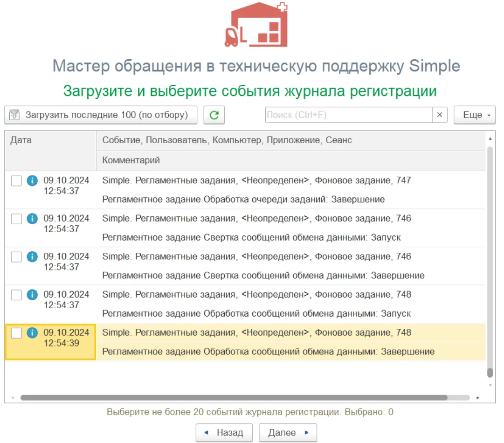Select comment Обработка сообщений обмена данными: Завершение
The image size is (504, 443).
click(269, 352)
